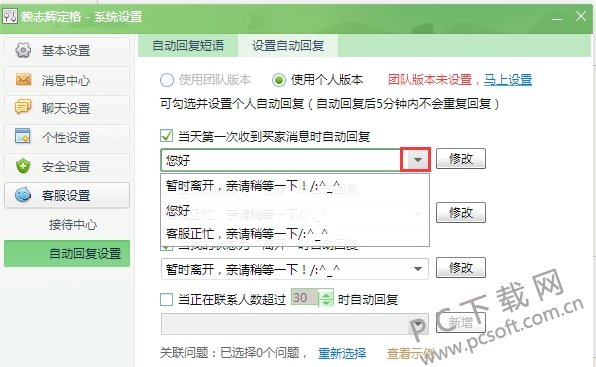Choose 您好 from the dropdown list
This screenshot has width=596, height=367.
tap(295, 210)
